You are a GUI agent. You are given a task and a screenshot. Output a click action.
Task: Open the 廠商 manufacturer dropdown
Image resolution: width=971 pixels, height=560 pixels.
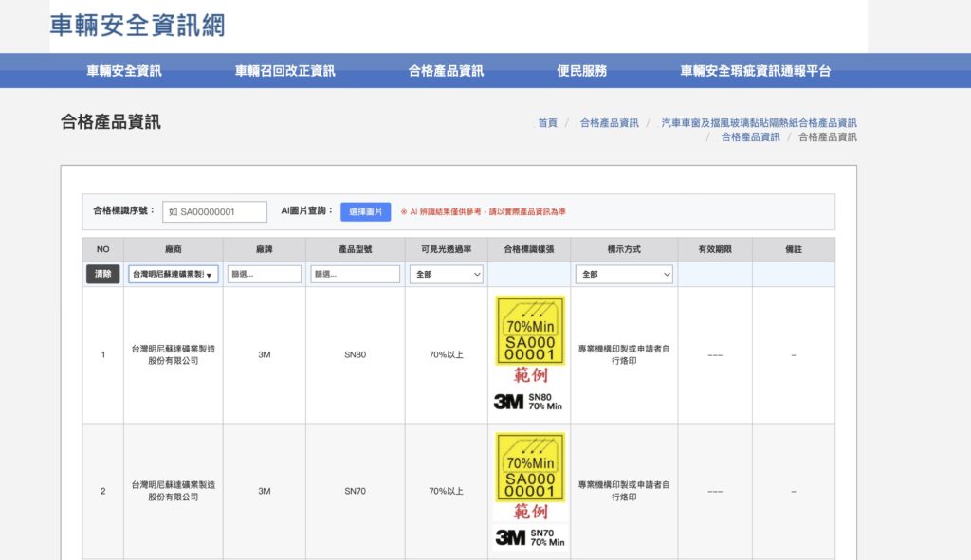pos(174,274)
